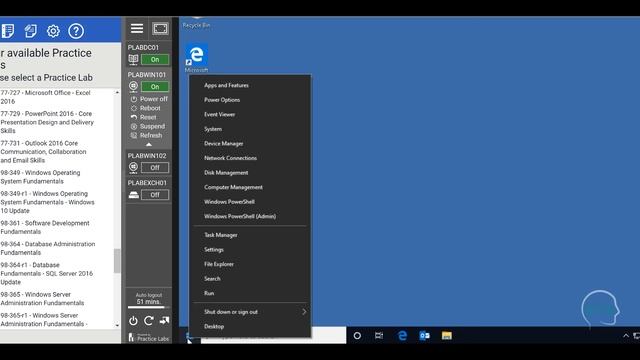Collapse the PLABWIN101 power options arrow
The image size is (640, 360).
tap(149, 144)
